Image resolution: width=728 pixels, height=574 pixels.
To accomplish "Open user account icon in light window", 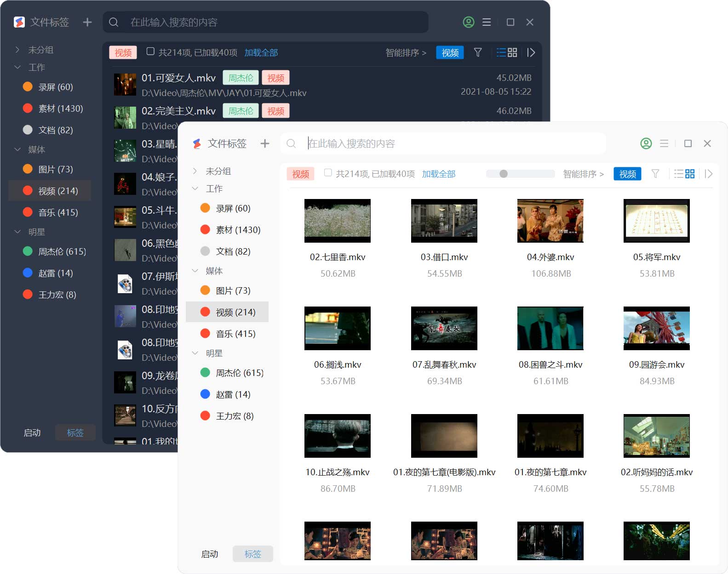I will (x=646, y=143).
